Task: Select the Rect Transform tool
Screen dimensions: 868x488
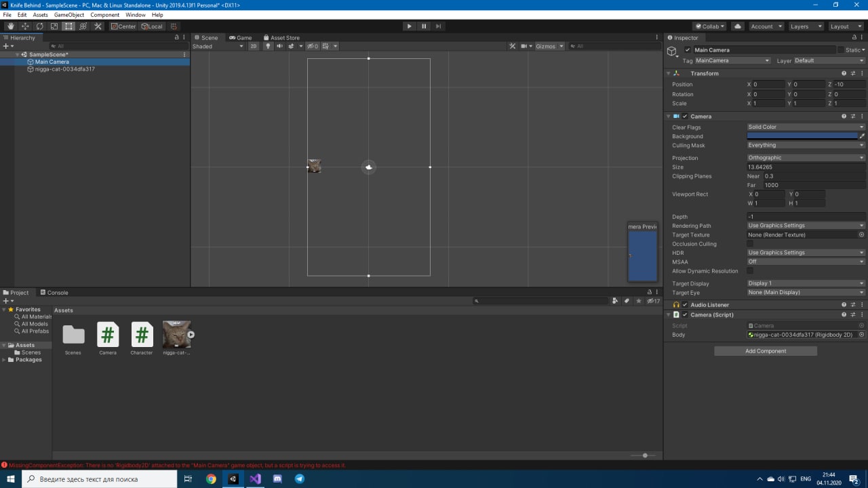Action: point(68,26)
